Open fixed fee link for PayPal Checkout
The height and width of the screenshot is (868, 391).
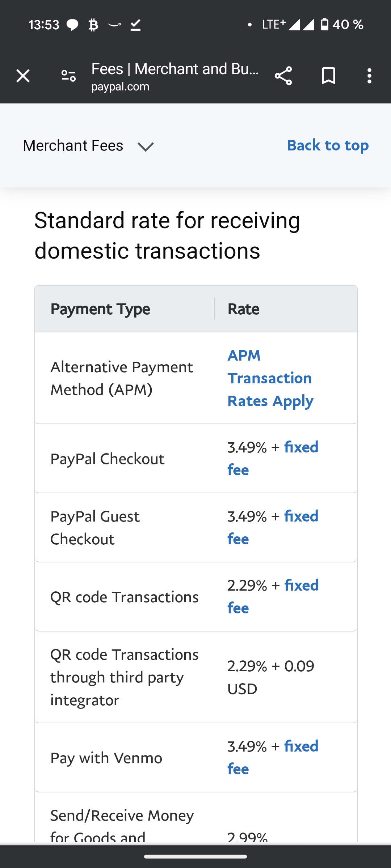(301, 447)
